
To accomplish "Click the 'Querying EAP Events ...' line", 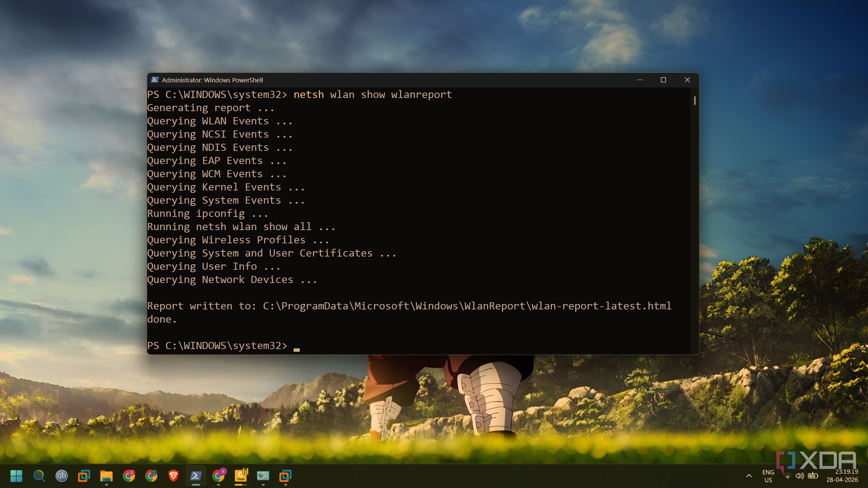I will click(217, 161).
